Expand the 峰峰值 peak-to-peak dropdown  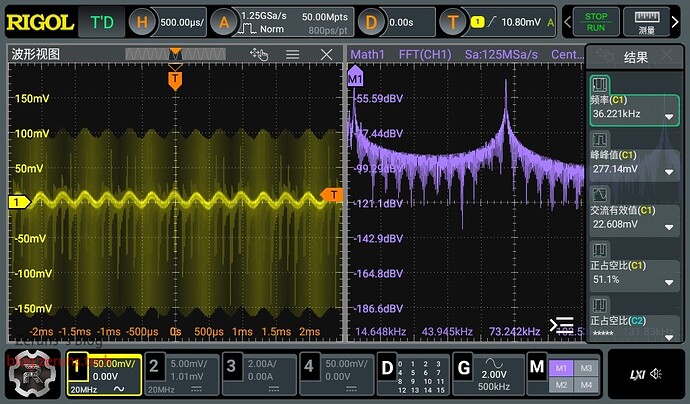[x=669, y=171]
